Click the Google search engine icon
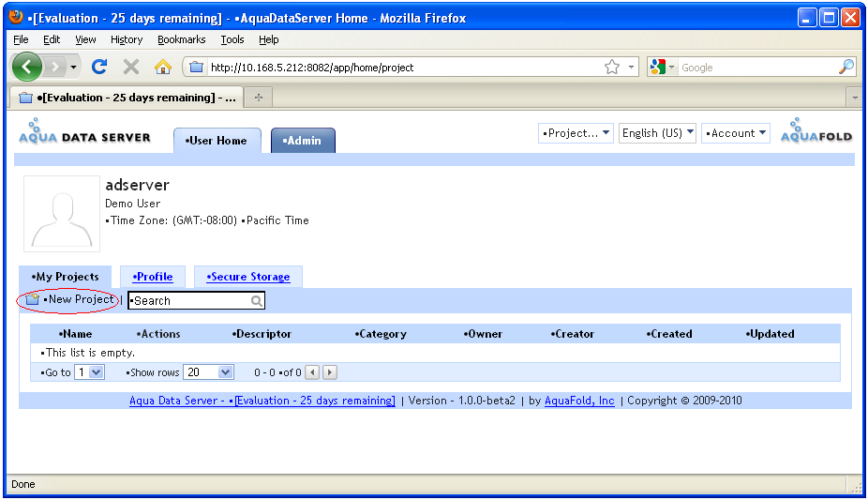Viewport: 868px width, 500px height. [x=658, y=68]
